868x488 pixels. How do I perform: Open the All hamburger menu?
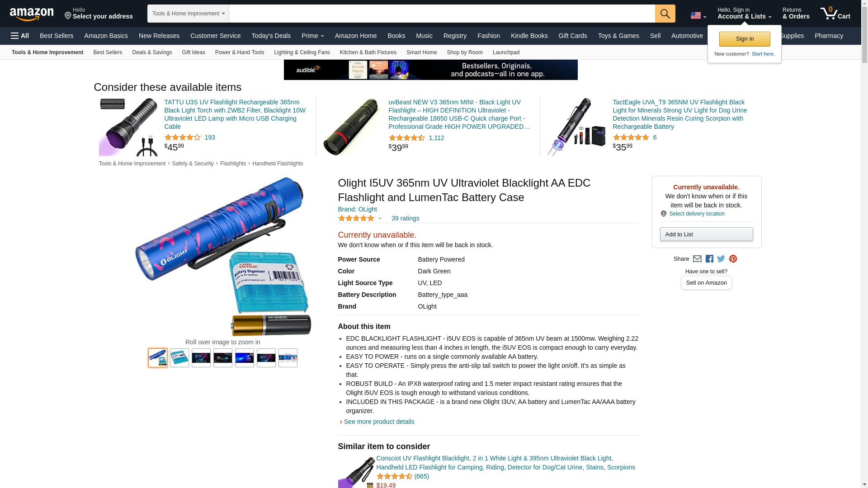click(20, 36)
